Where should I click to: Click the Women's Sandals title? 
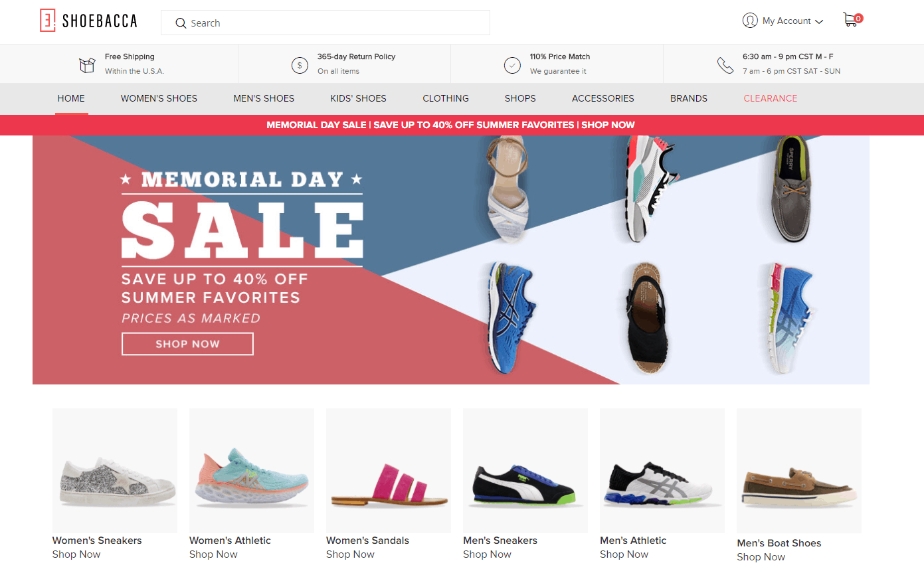[367, 540]
